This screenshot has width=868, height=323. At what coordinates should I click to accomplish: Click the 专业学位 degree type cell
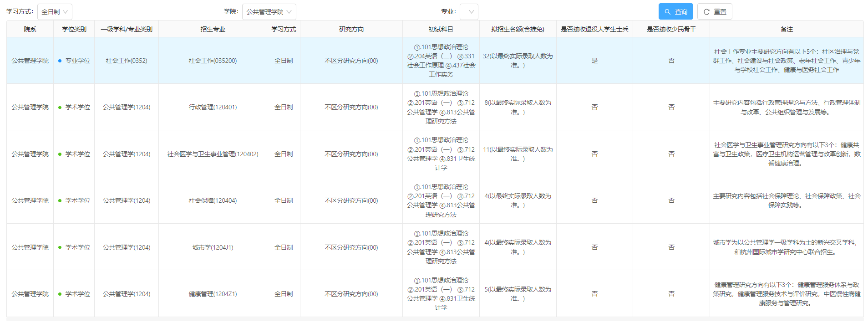pos(74,61)
